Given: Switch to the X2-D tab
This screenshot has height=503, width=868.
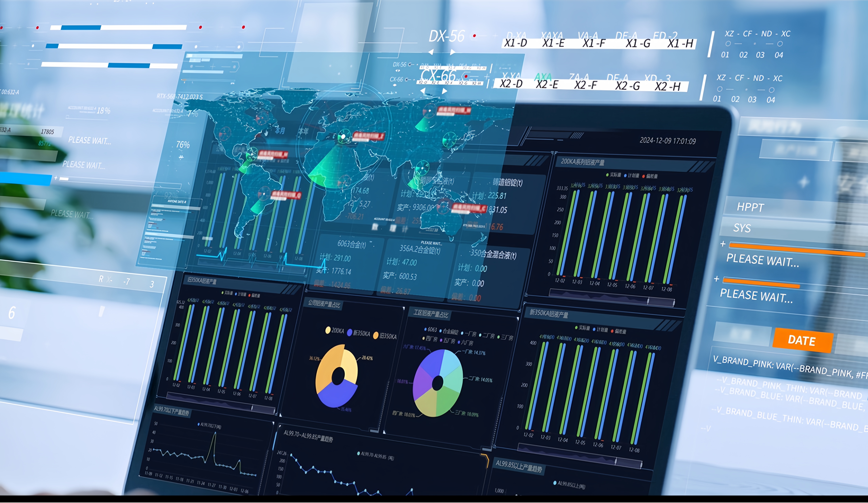Looking at the screenshot, I should pyautogui.click(x=511, y=84).
